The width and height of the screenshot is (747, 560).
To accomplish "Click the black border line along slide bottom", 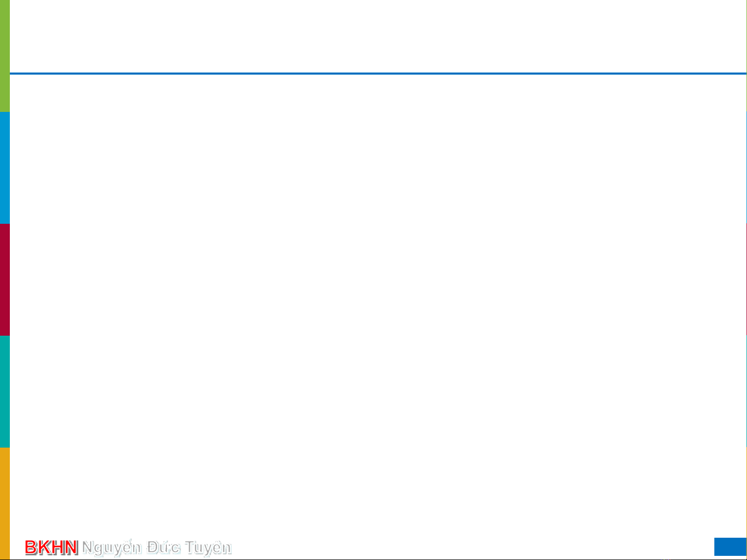I will (x=377, y=559).
